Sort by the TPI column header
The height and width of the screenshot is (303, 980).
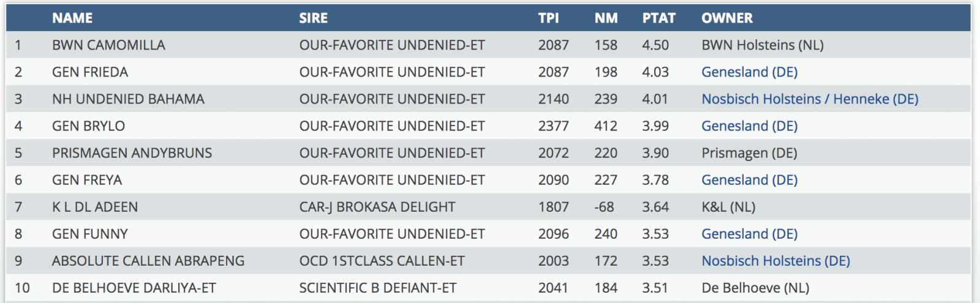(548, 18)
